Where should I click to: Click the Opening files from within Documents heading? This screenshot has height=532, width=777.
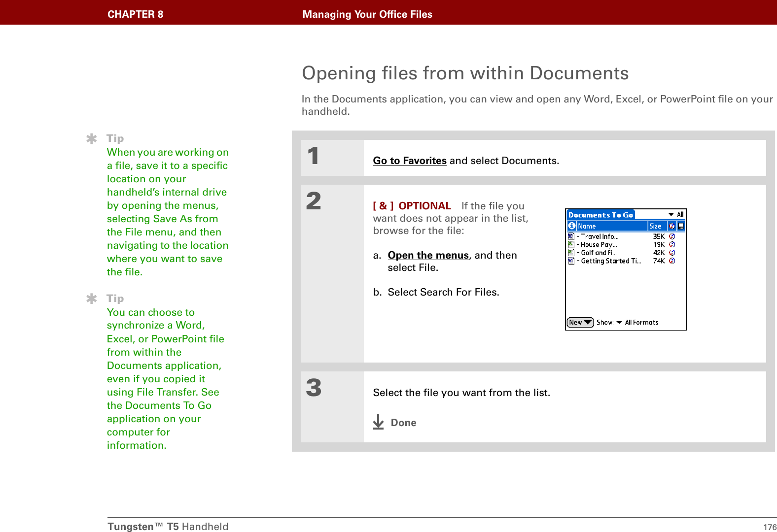[x=465, y=73]
